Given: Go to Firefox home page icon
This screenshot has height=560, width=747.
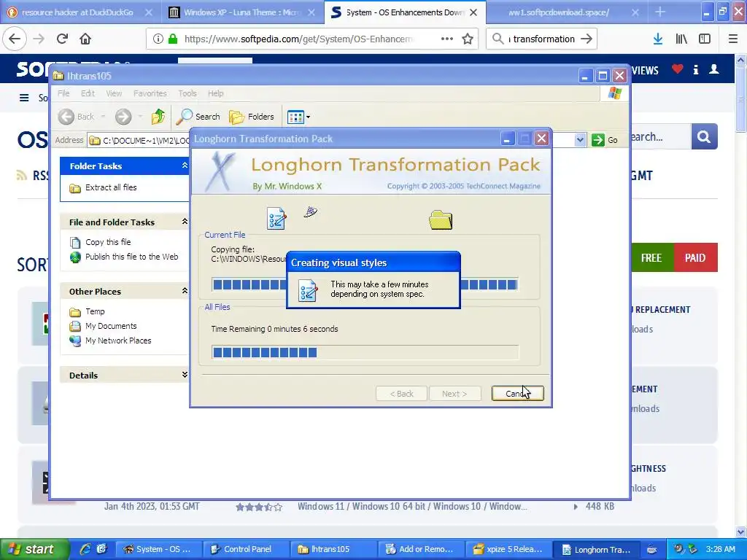Looking at the screenshot, I should tap(85, 39).
